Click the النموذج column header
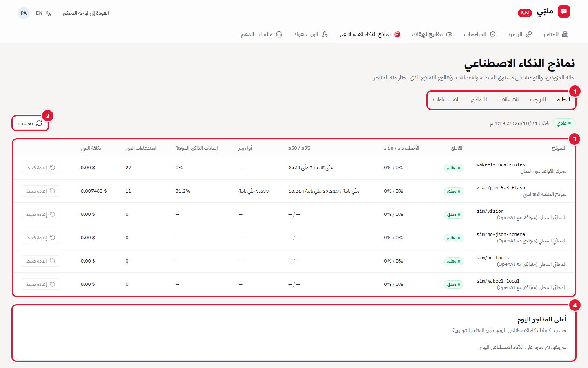This screenshot has height=368, width=588. coord(559,148)
